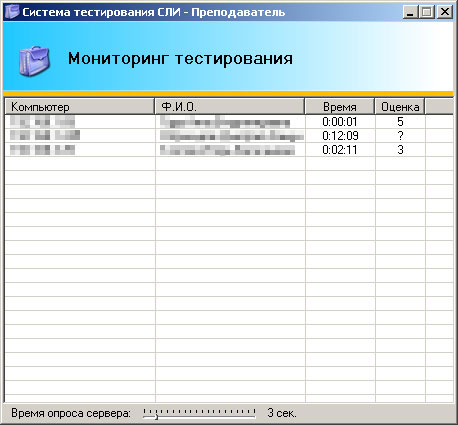This screenshot has height=425, width=458.
Task: Minimize the Система тестирования window
Action: [410, 12]
